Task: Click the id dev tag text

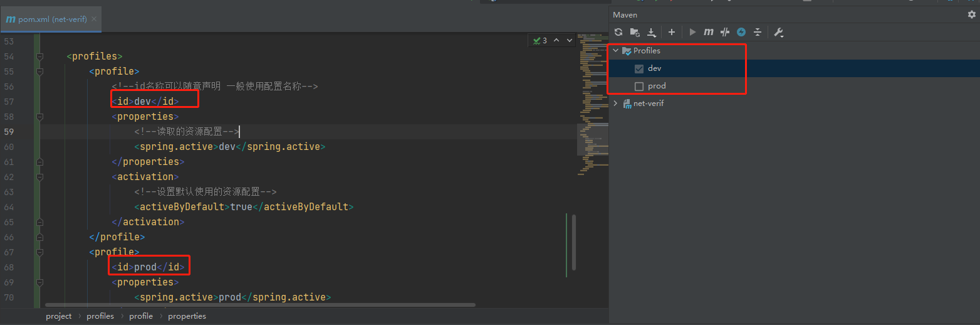Action: pyautogui.click(x=145, y=102)
